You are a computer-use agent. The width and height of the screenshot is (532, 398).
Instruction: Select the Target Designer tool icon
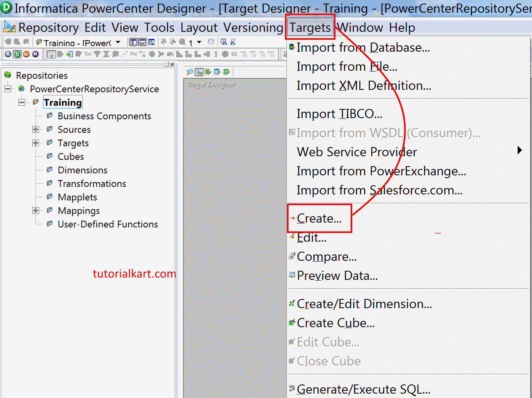coord(199,72)
